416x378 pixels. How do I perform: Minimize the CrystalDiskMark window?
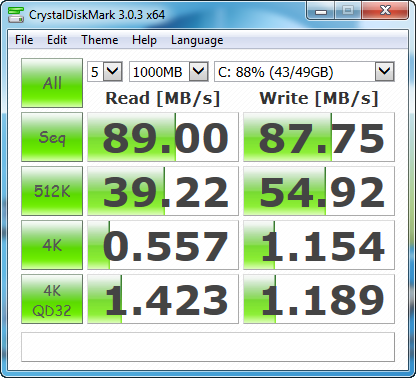321,12
